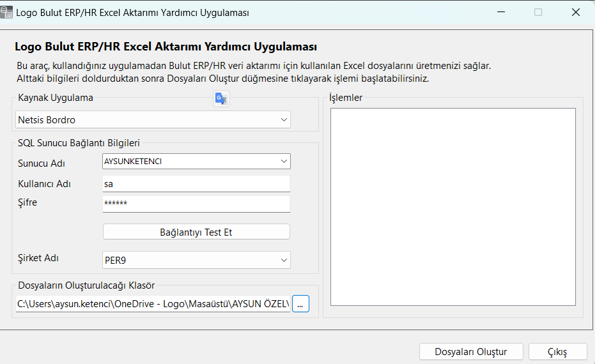Click inside the output folder path field
The width and height of the screenshot is (595, 364).
(x=153, y=304)
